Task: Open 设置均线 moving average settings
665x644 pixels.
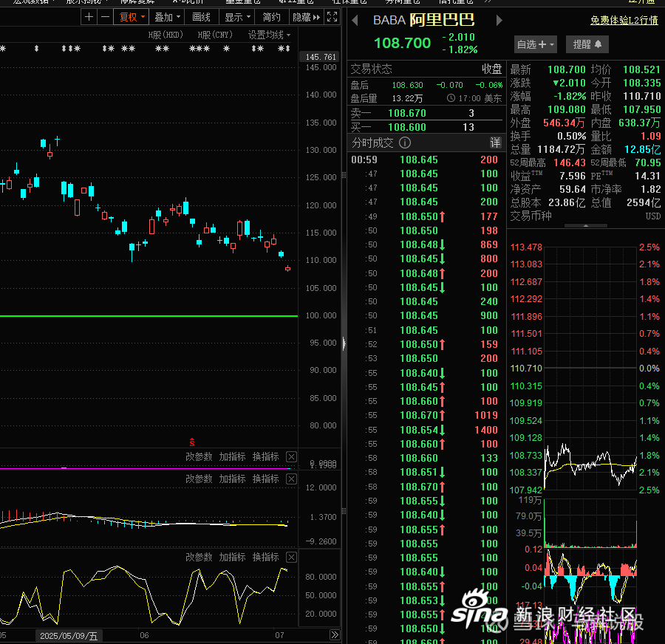Action: tap(269, 35)
